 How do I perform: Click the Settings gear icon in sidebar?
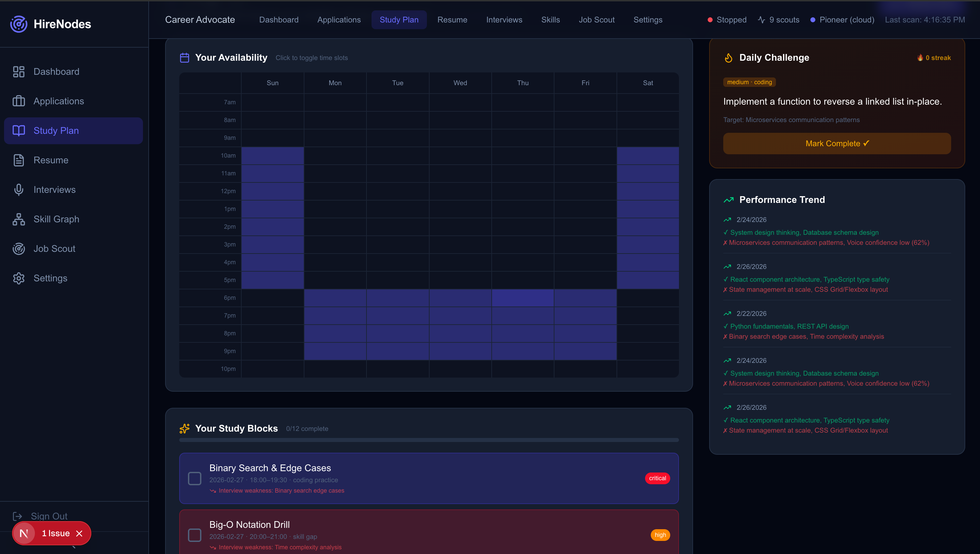(19, 278)
